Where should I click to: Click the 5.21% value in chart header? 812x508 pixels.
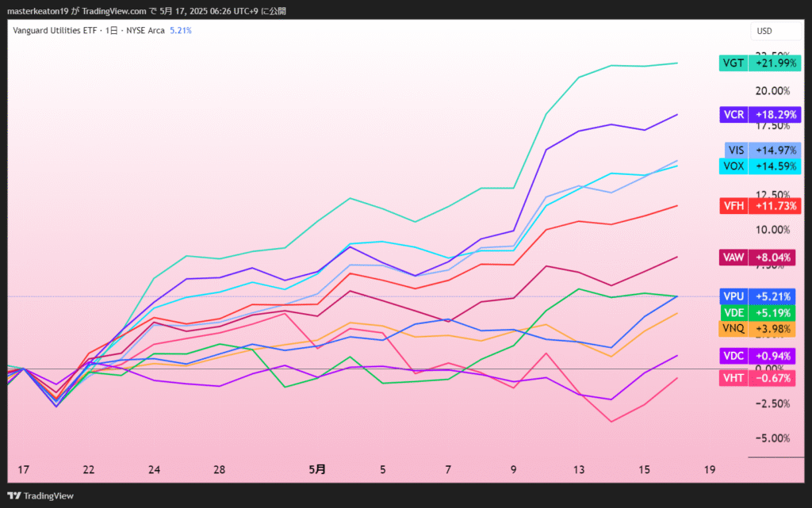(x=181, y=31)
